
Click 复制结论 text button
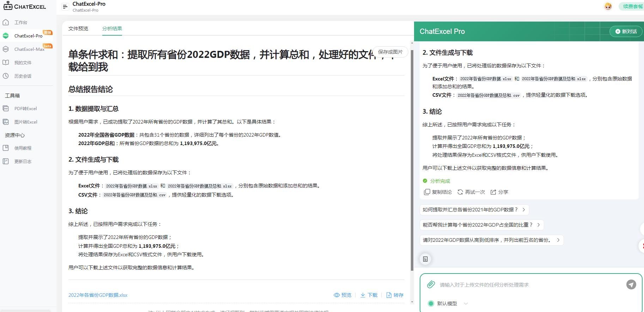[442, 192]
